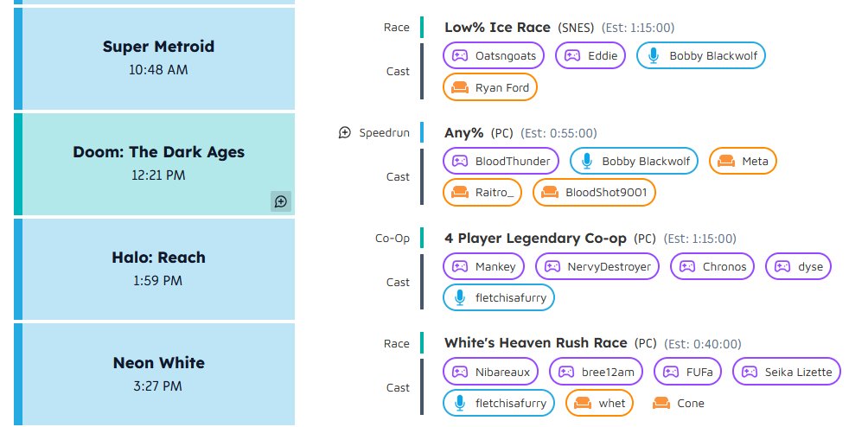The width and height of the screenshot is (868, 427).
Task: Click the couch icon in BloodShot9001 chip
Action: coord(550,193)
